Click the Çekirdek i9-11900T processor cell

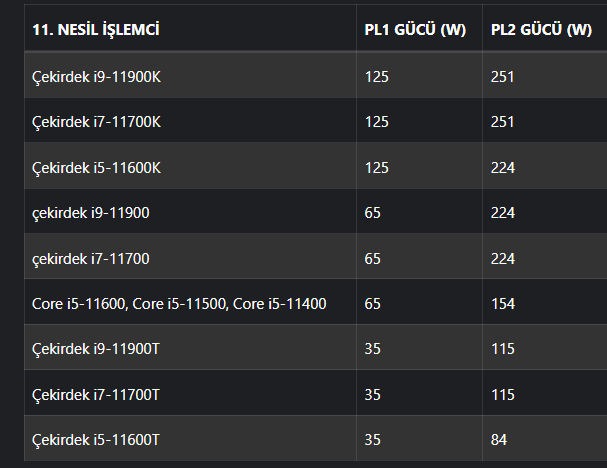[96, 349]
